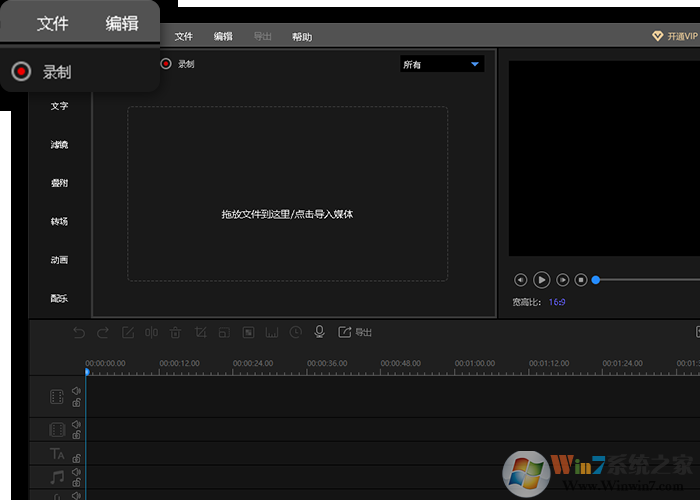Click the redo arrow in timeline toolbar

click(x=104, y=332)
